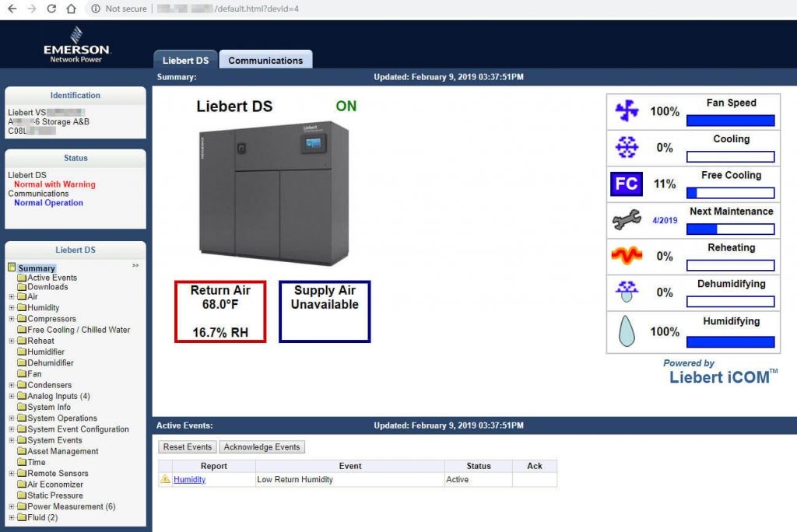Image resolution: width=797 pixels, height=532 pixels.
Task: Click the Reheating wave icon
Action: (x=627, y=256)
